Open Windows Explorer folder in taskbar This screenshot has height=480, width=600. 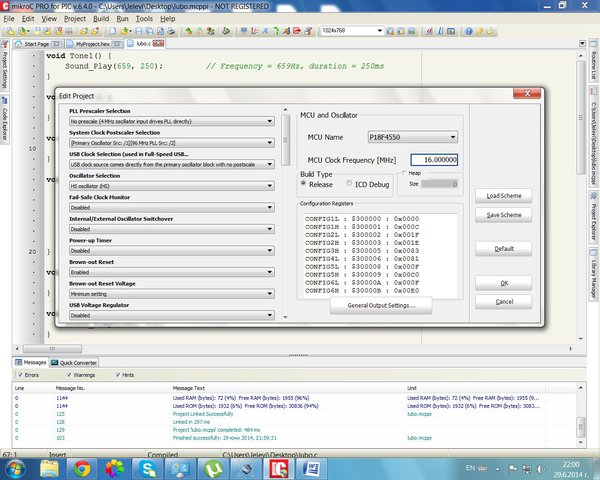click(49, 469)
